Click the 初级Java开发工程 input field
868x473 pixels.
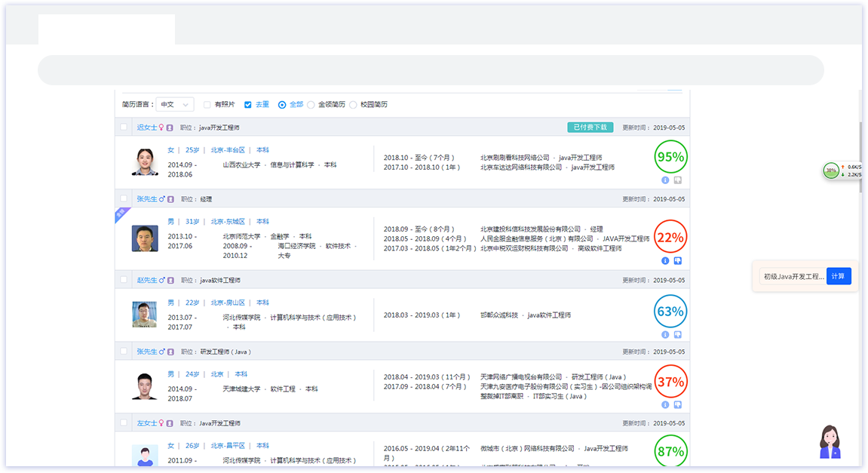point(793,276)
